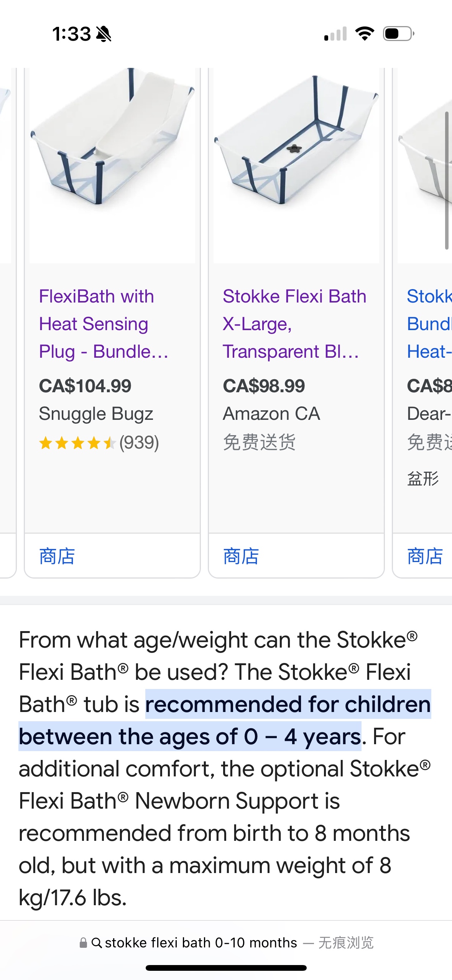Tap the cellular signal strength icon
This screenshot has width=452, height=980.
pyautogui.click(x=334, y=34)
